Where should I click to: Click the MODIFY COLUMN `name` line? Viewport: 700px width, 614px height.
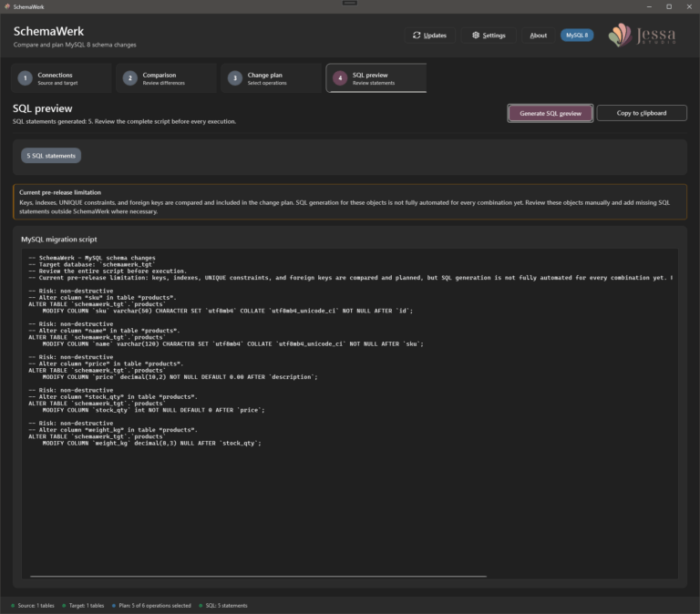233,343
